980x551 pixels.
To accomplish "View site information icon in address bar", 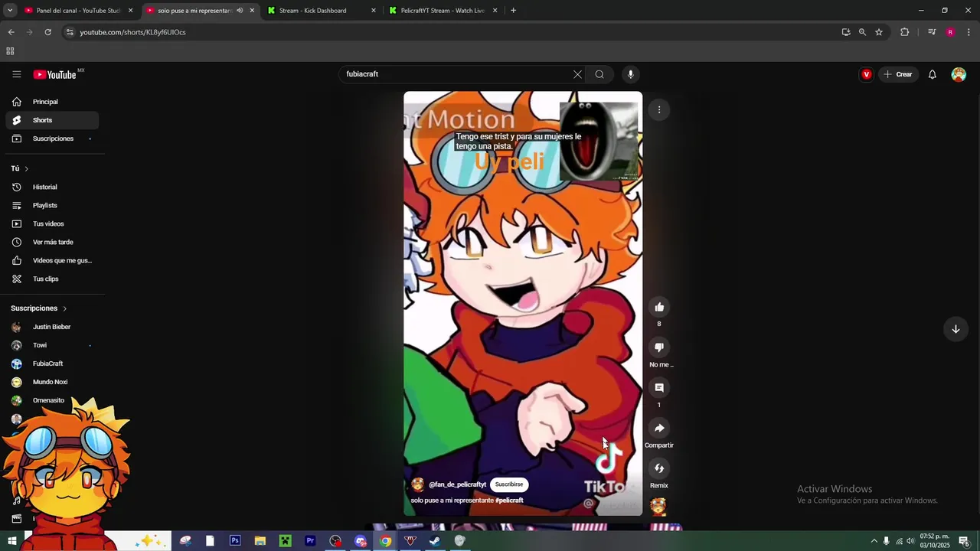I will (70, 32).
